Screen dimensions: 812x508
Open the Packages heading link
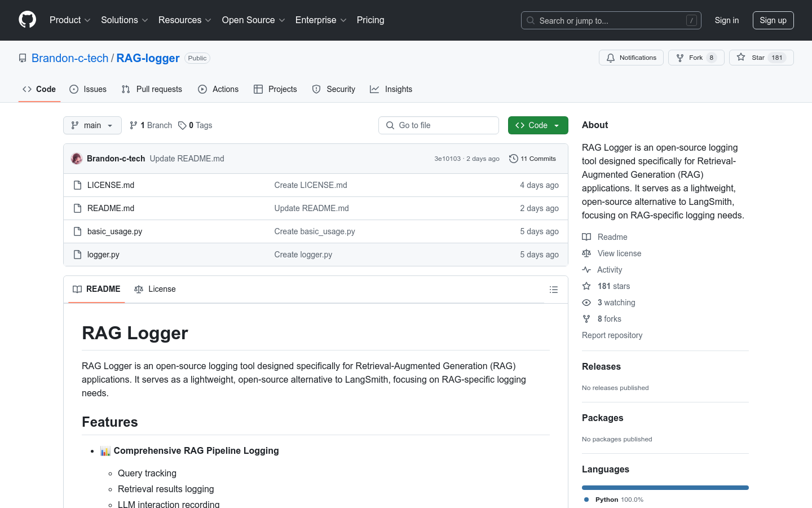602,418
